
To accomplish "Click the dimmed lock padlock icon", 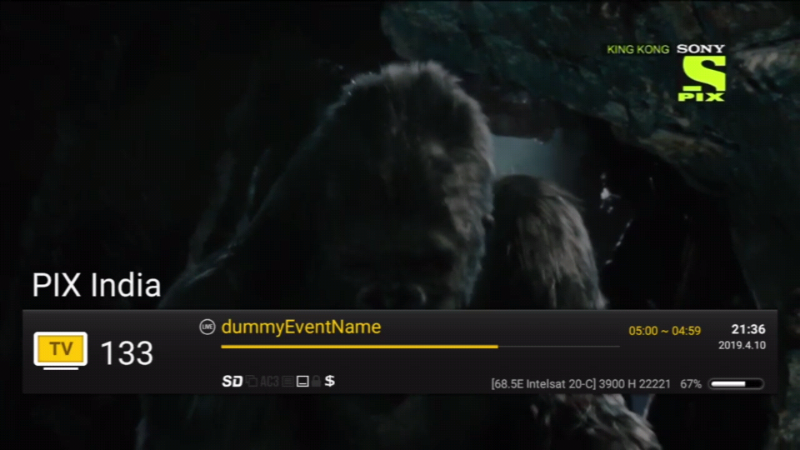I will pyautogui.click(x=316, y=381).
